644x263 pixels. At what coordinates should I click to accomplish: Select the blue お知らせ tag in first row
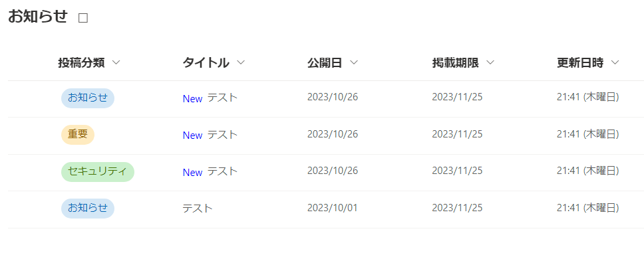tap(87, 98)
